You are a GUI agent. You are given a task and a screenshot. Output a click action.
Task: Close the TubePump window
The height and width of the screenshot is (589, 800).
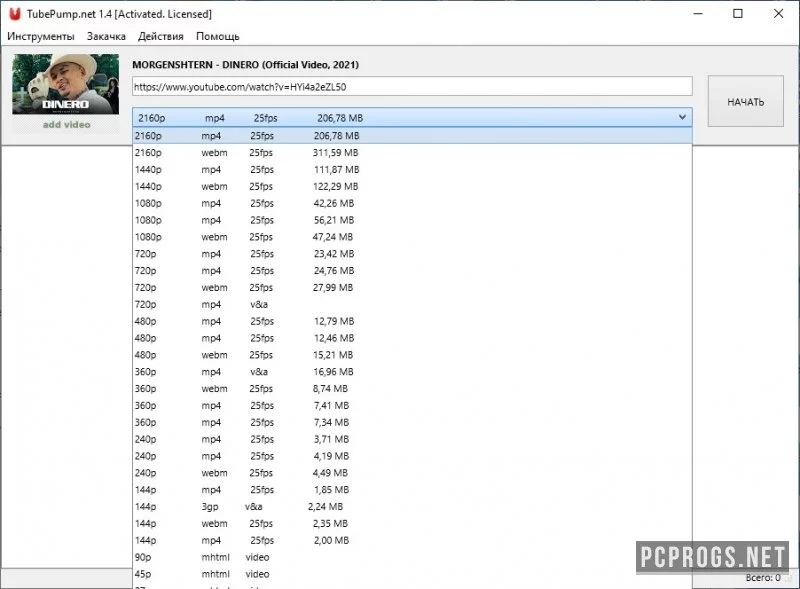coord(778,14)
